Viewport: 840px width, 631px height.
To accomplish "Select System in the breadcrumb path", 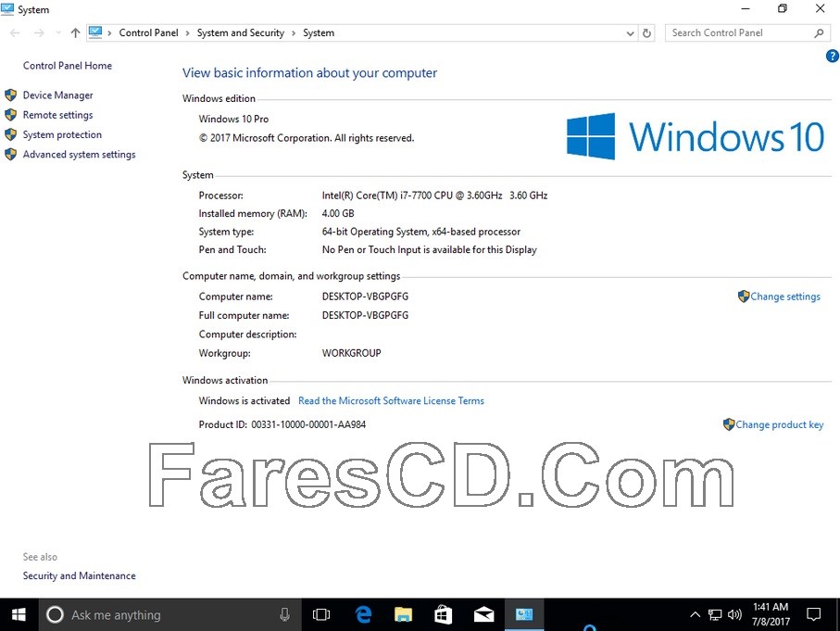I will coord(319,33).
